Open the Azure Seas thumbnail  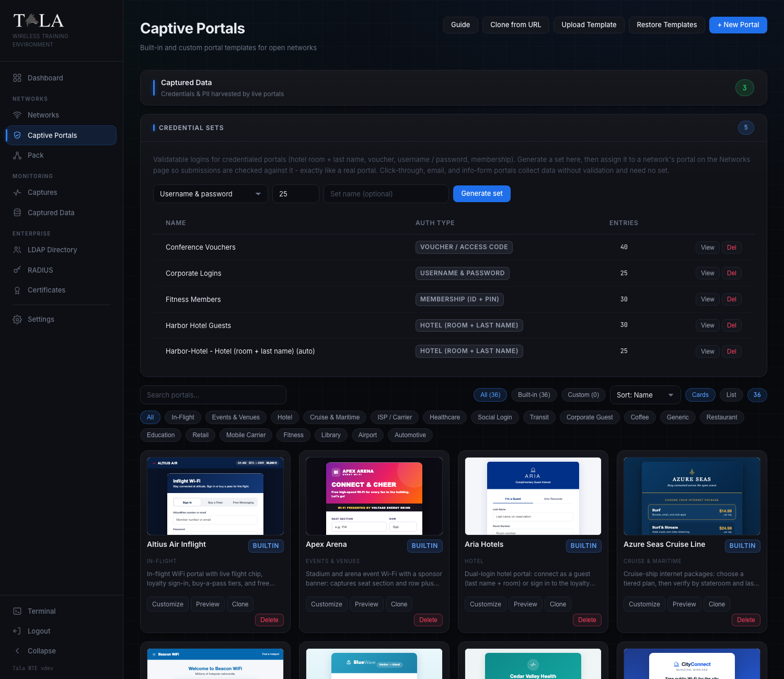[x=692, y=496]
